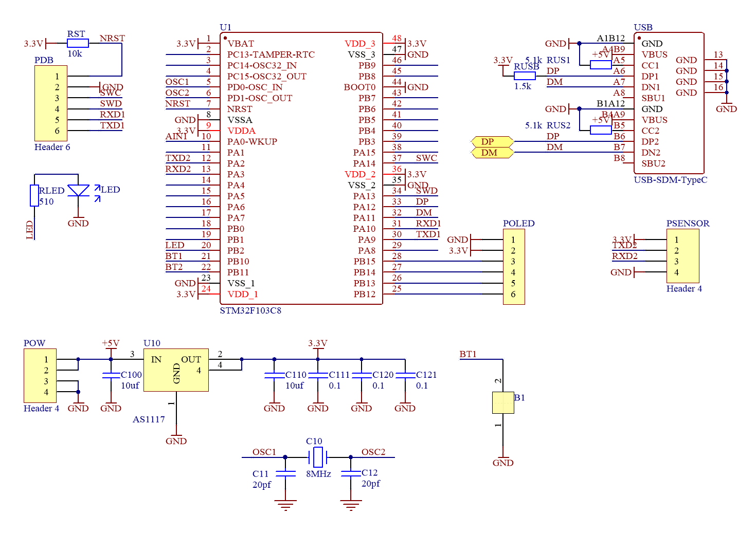Click the Header 6 label under PDB

(x=52, y=147)
